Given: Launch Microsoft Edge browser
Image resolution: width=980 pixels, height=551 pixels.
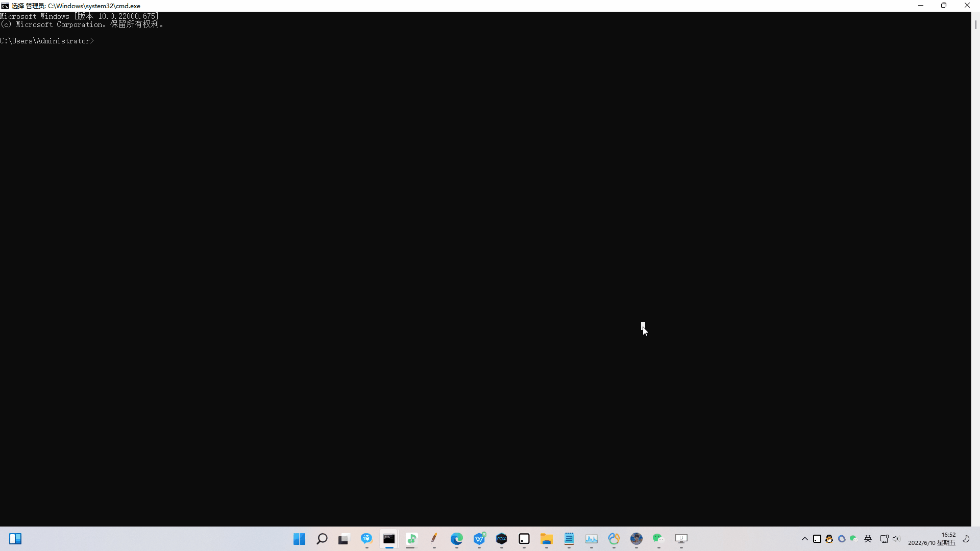Looking at the screenshot, I should point(457,539).
